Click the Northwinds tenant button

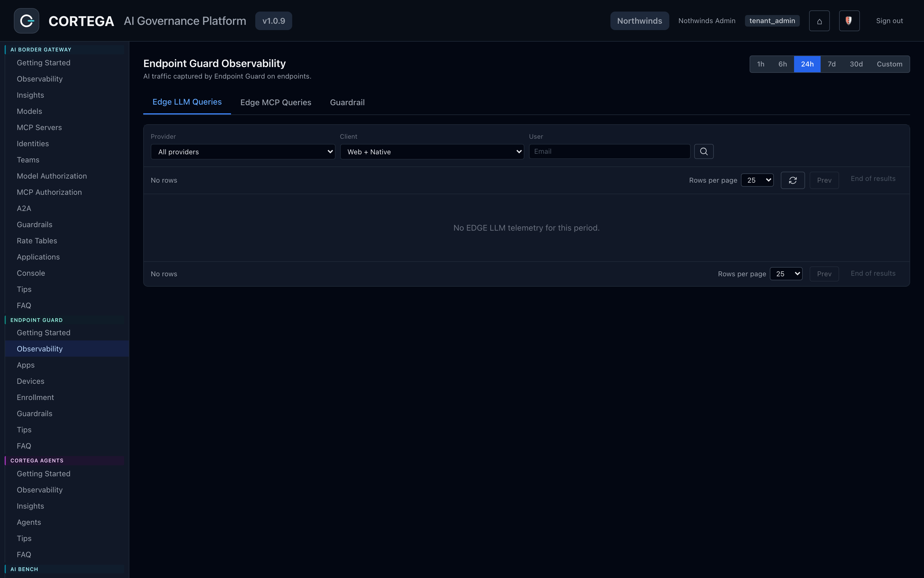pos(640,21)
